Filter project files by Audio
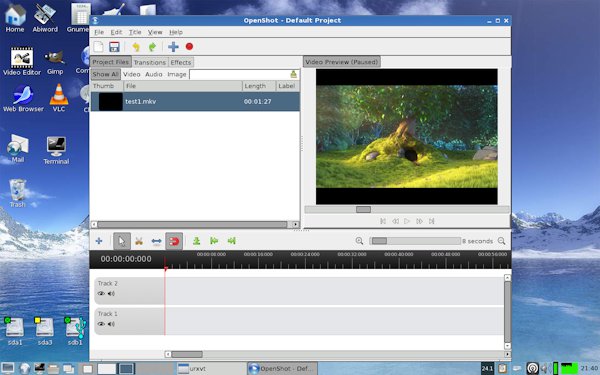Image resolution: width=600 pixels, height=375 pixels. point(154,74)
